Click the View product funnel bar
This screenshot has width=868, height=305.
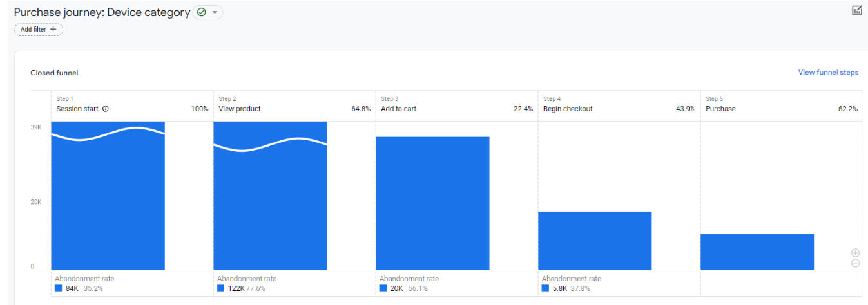[271, 196]
